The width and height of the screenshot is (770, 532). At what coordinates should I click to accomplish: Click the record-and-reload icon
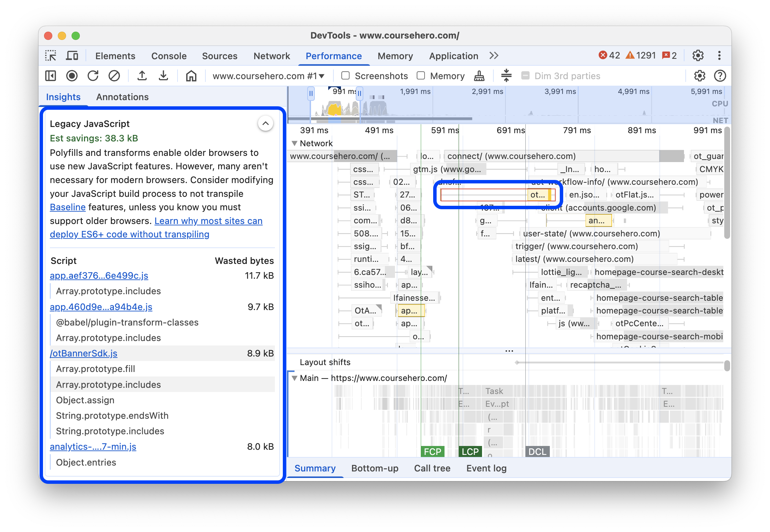click(x=93, y=76)
